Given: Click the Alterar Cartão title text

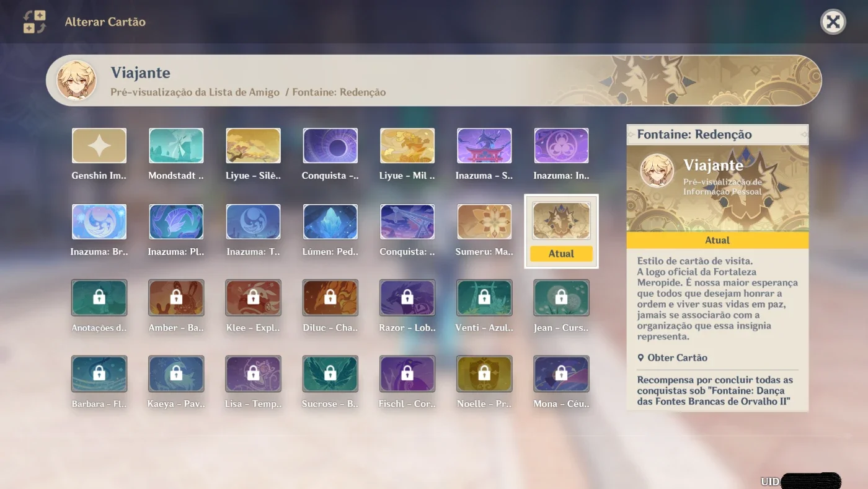Looking at the screenshot, I should pyautogui.click(x=105, y=22).
